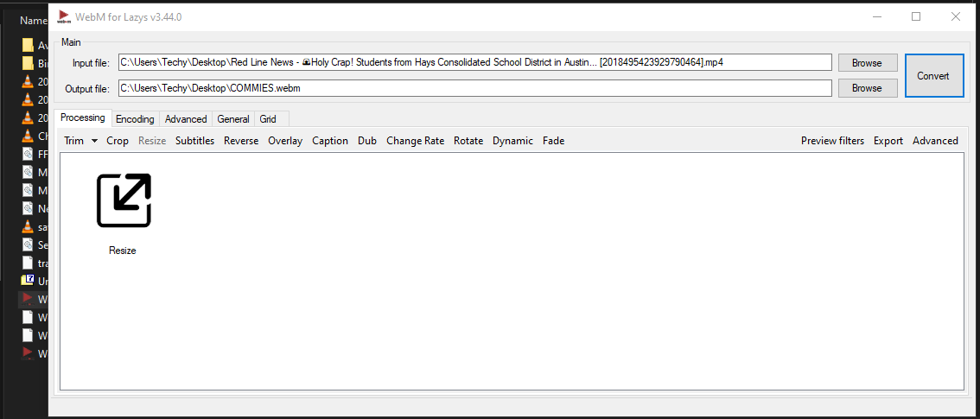Focus the Output file path field
The image size is (980, 419).
click(475, 88)
